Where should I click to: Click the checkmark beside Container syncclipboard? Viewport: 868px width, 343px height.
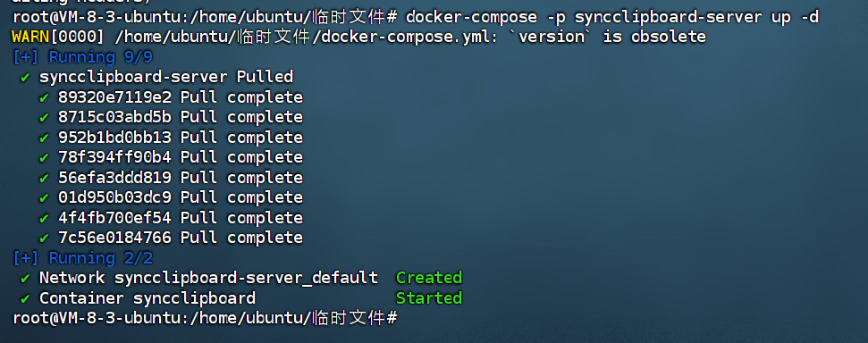click(x=25, y=298)
